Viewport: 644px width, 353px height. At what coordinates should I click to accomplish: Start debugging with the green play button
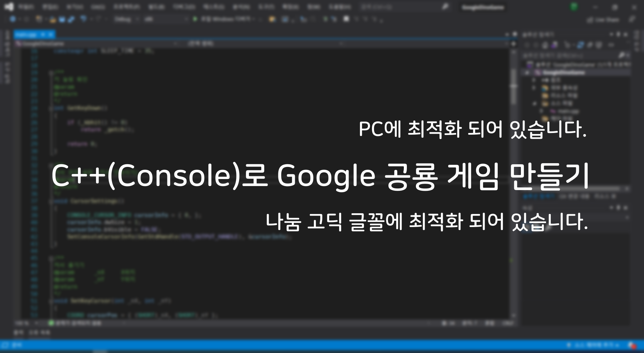point(195,19)
